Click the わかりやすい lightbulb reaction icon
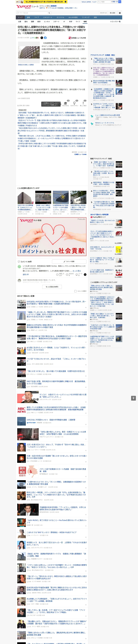Screen dimensions: 138x644 pyautogui.click(x=74, y=103)
